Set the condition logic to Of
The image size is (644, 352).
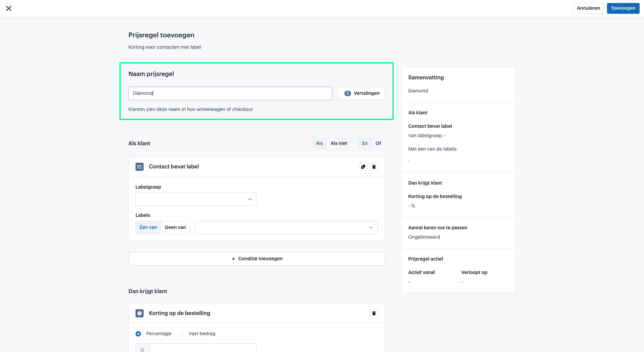click(378, 144)
